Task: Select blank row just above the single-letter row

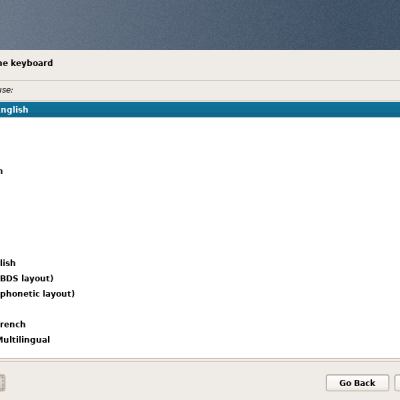Action: (x=200, y=156)
